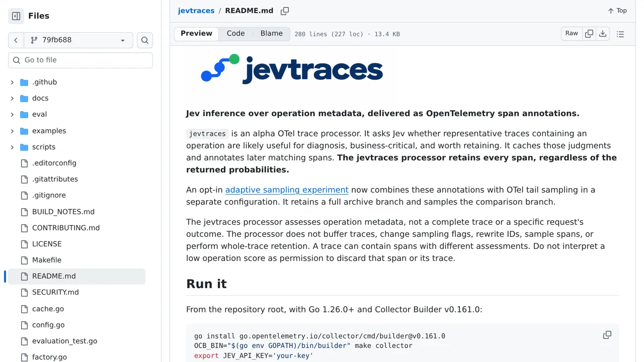The image size is (644, 362).
Task: Select README.md in file tree
Action: point(75,277)
